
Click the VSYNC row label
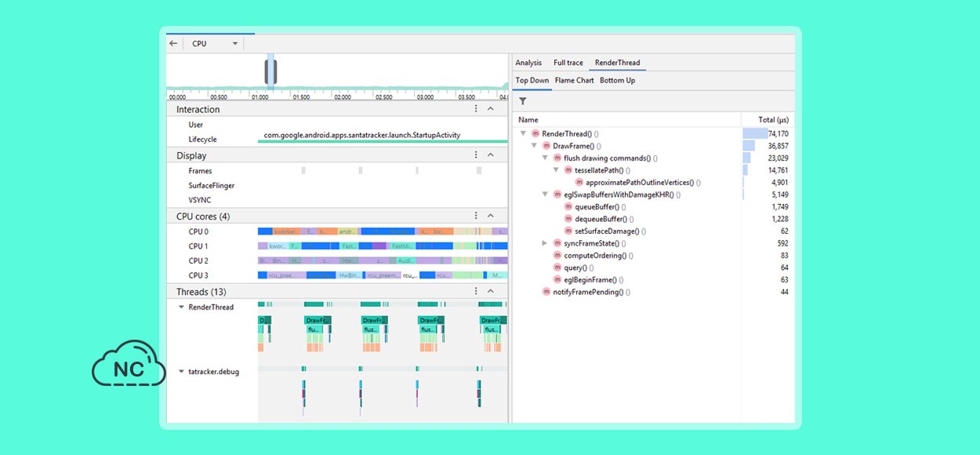pyautogui.click(x=198, y=200)
